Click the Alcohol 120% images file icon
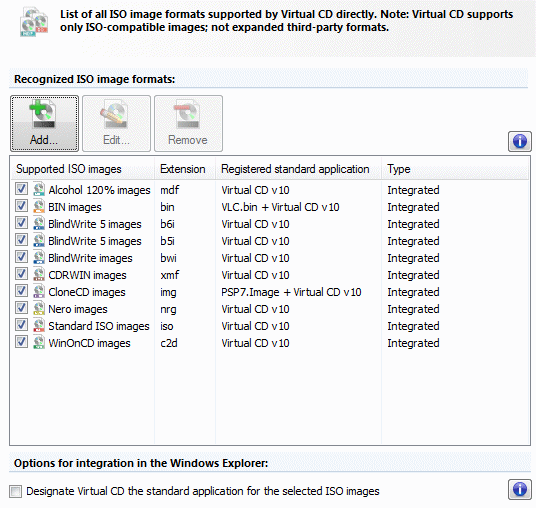 (39, 189)
